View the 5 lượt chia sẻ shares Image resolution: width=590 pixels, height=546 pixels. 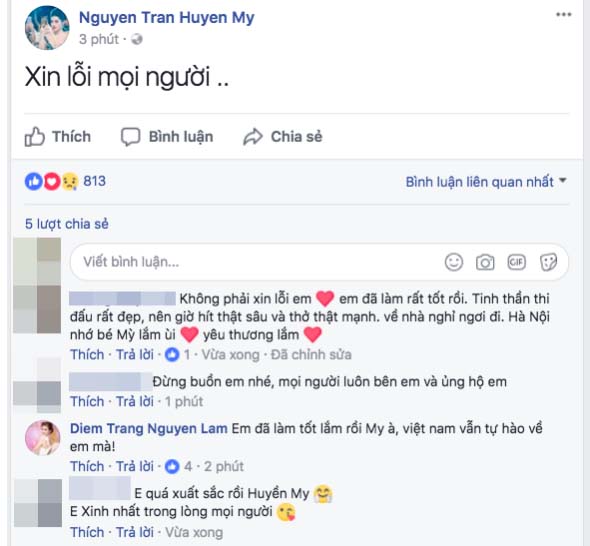tap(67, 224)
